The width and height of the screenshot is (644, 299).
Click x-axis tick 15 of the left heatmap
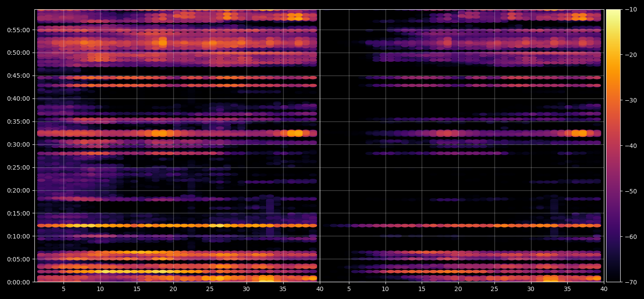pos(137,289)
